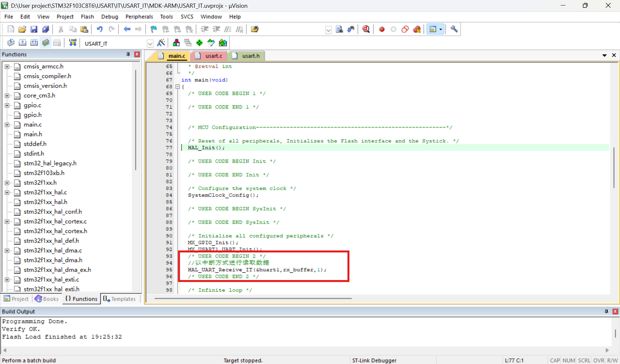Click the Toggle bookmark flag icon

click(153, 29)
